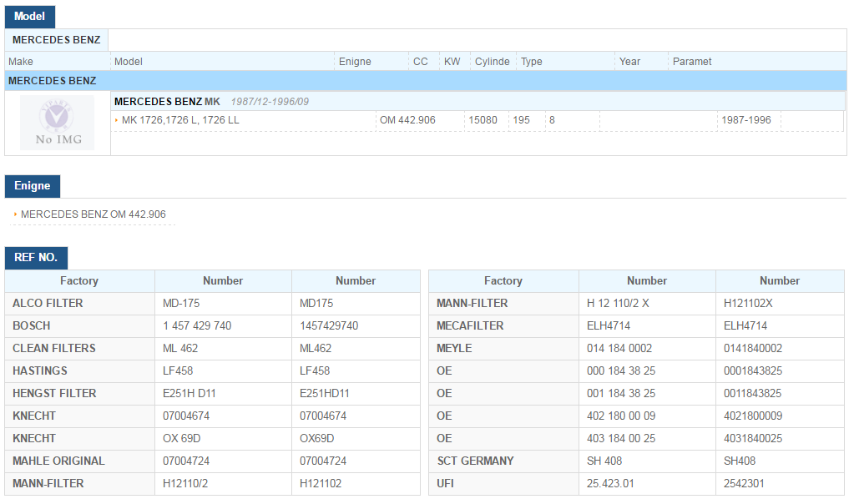Viewport: 854px width, 504px height.
Task: Click compact KNECHT number OX69D
Action: pos(317,439)
